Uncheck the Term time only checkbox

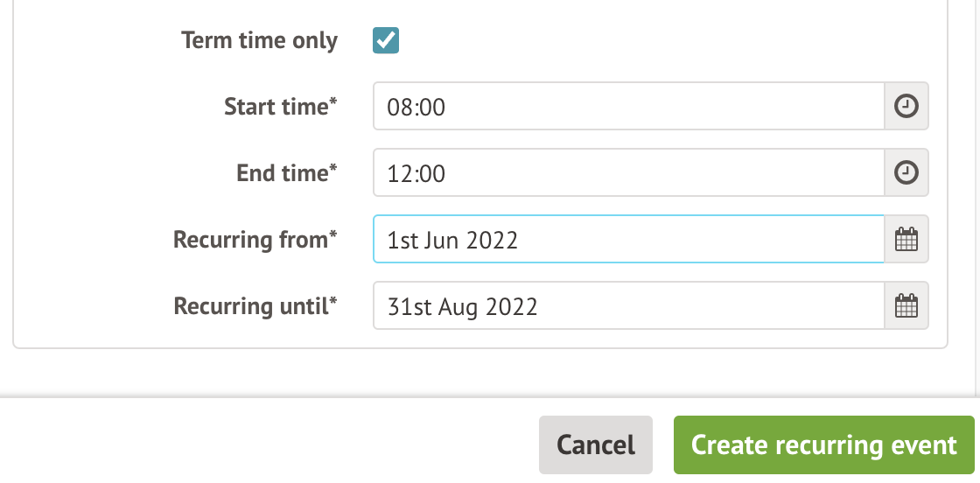[386, 40]
